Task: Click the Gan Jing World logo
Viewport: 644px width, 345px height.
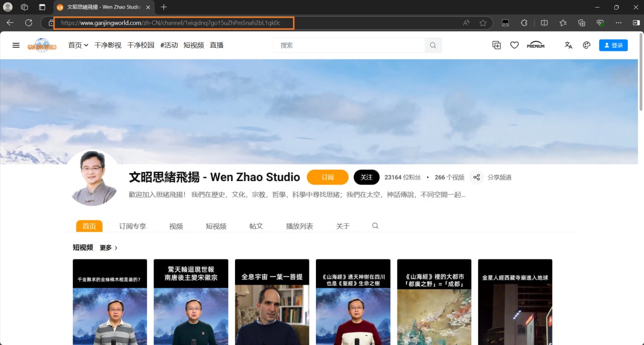Action: coord(42,45)
